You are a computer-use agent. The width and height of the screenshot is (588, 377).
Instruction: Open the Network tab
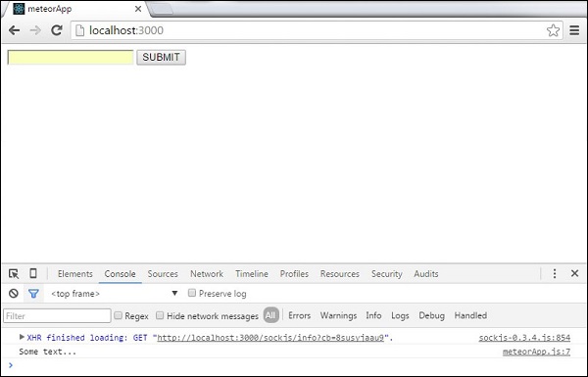[207, 274]
